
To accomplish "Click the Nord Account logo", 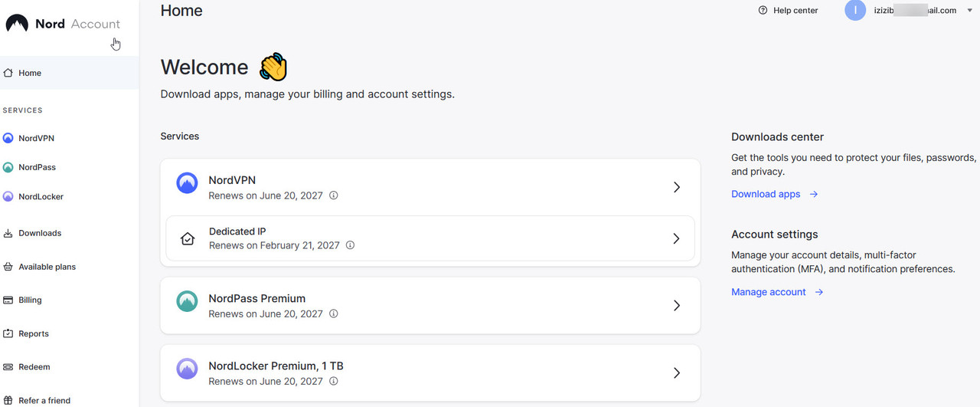I will [x=63, y=24].
